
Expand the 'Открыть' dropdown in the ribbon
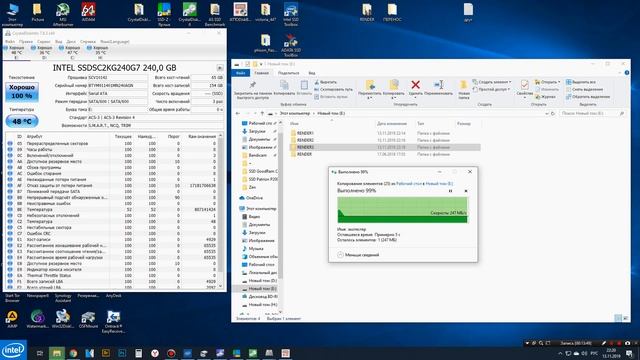[x=548, y=82]
